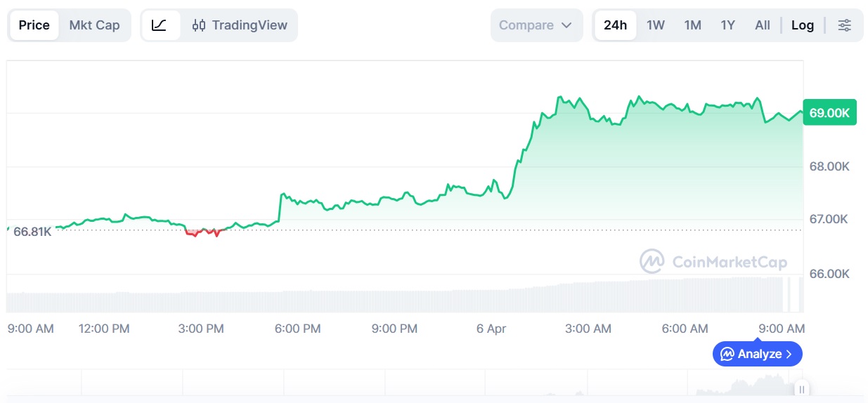The image size is (868, 403).
Task: Toggle the Log scale option
Action: click(803, 25)
